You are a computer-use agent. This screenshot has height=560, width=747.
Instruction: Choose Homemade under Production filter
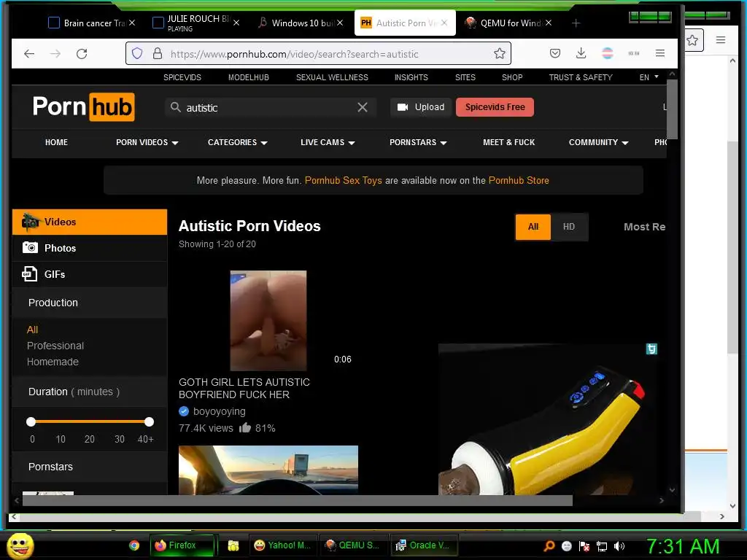coord(53,362)
